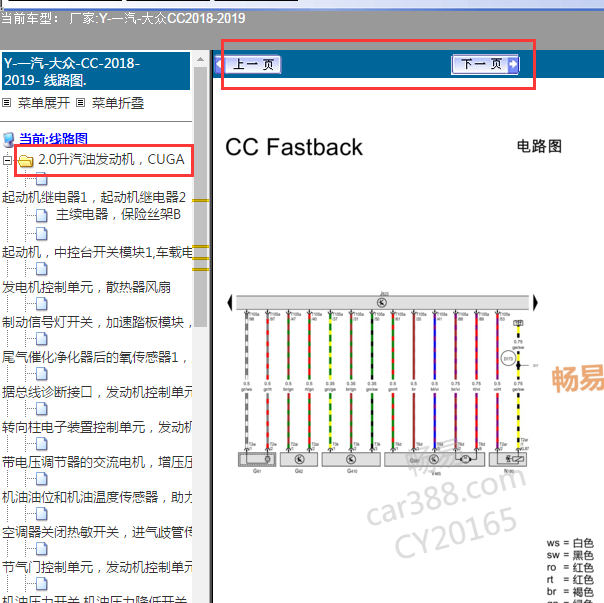Open 机油油位和机油温度传感器 page
604x603 pixels.
[x=97, y=497]
